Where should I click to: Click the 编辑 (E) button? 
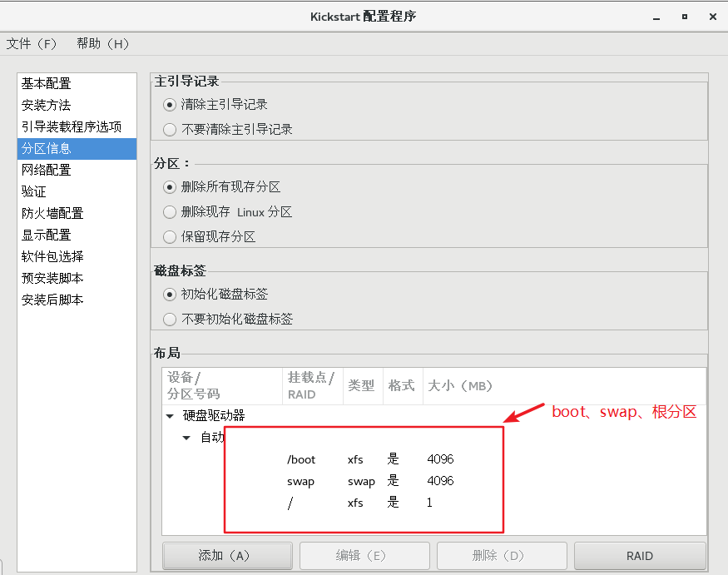pos(364,556)
